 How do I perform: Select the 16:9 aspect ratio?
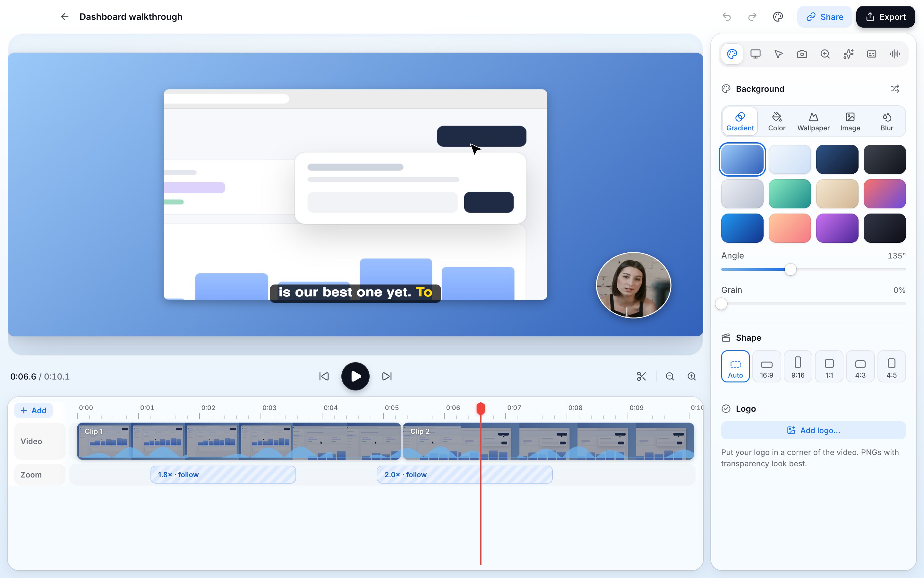coord(767,366)
